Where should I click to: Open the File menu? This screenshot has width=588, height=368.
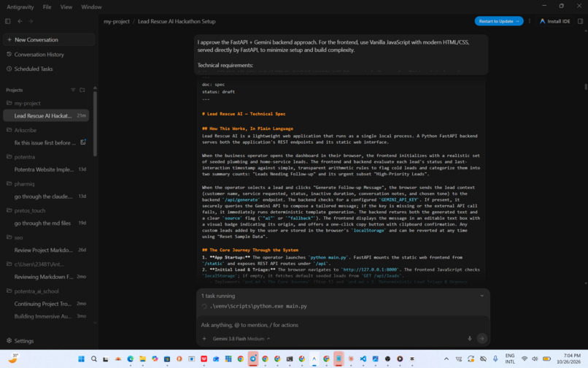click(x=47, y=7)
